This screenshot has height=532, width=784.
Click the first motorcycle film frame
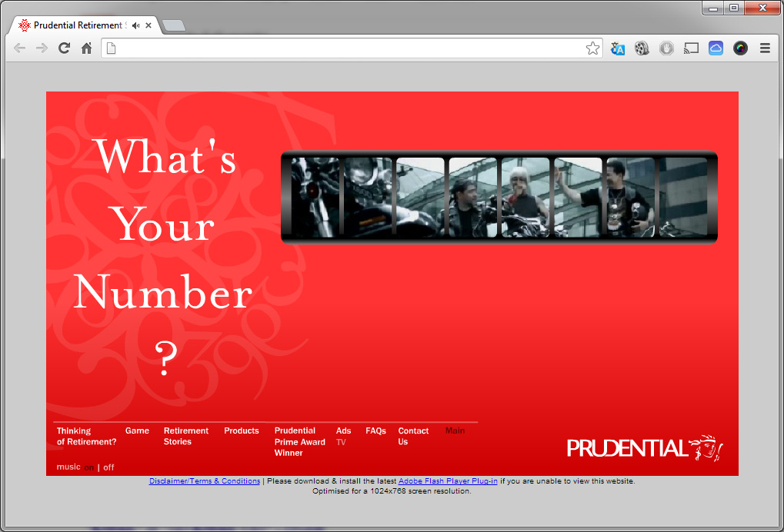tap(315, 198)
